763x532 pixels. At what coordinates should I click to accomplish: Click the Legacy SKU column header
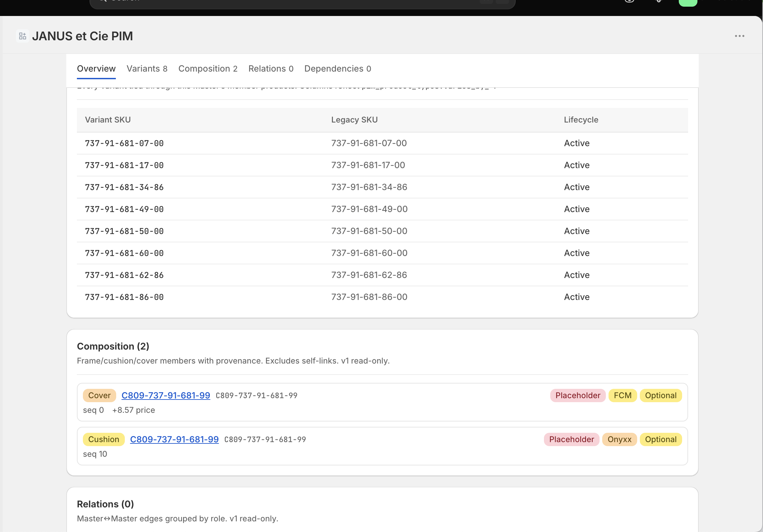pos(354,120)
